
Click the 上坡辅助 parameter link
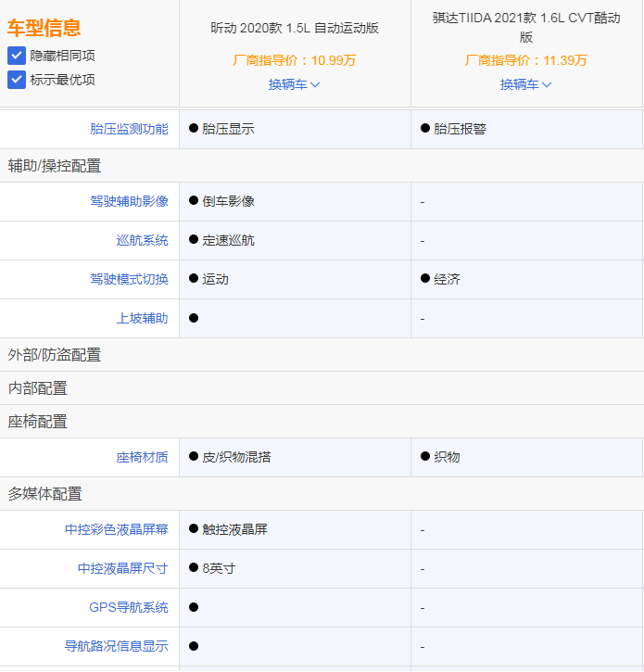142,318
